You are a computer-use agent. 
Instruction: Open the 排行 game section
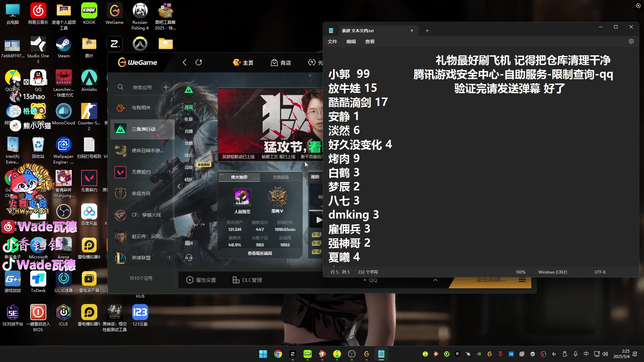[189, 156]
